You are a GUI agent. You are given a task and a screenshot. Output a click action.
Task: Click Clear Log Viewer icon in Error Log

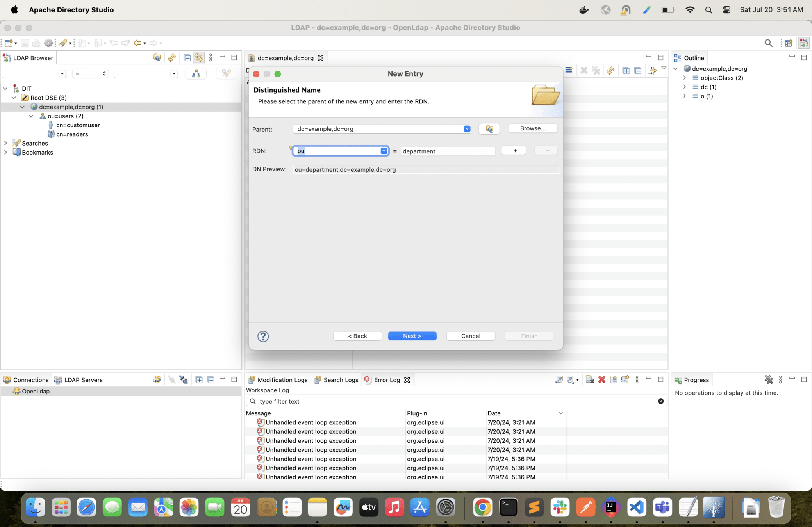(589, 379)
